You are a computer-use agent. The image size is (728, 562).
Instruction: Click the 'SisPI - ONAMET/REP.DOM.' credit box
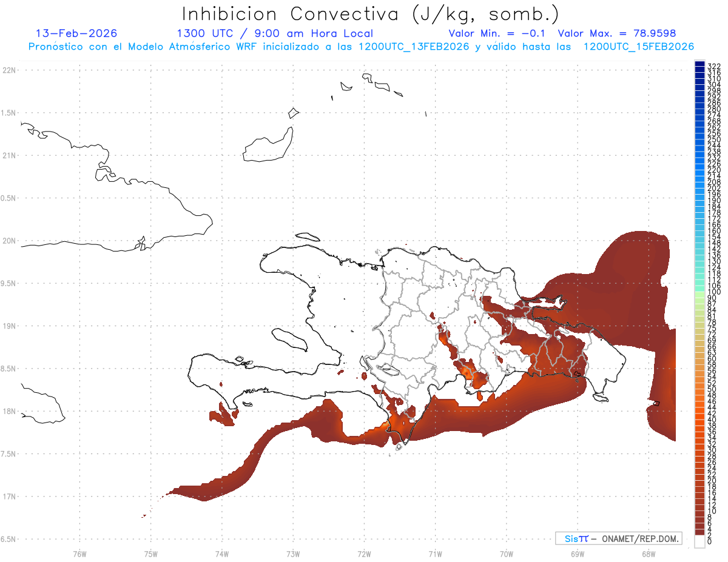[x=618, y=538]
